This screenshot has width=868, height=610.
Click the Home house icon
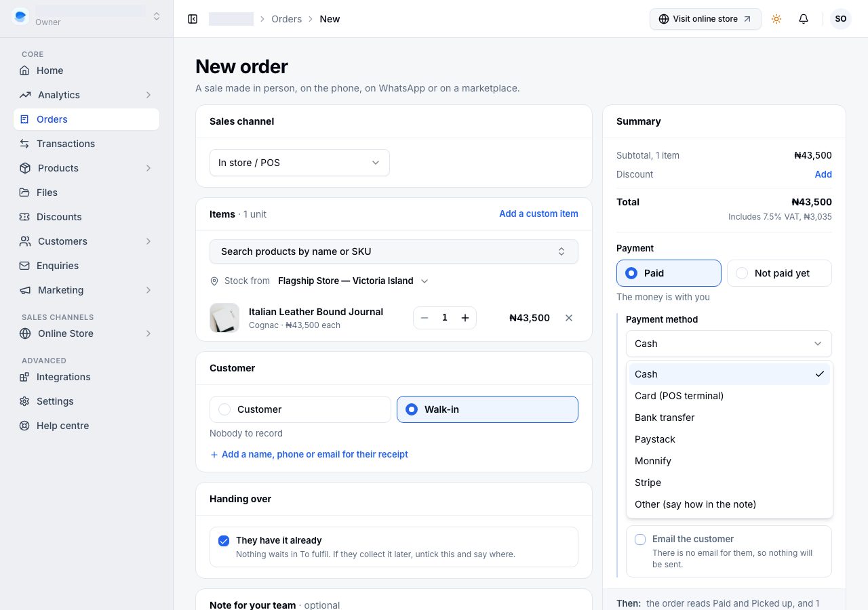tap(25, 70)
